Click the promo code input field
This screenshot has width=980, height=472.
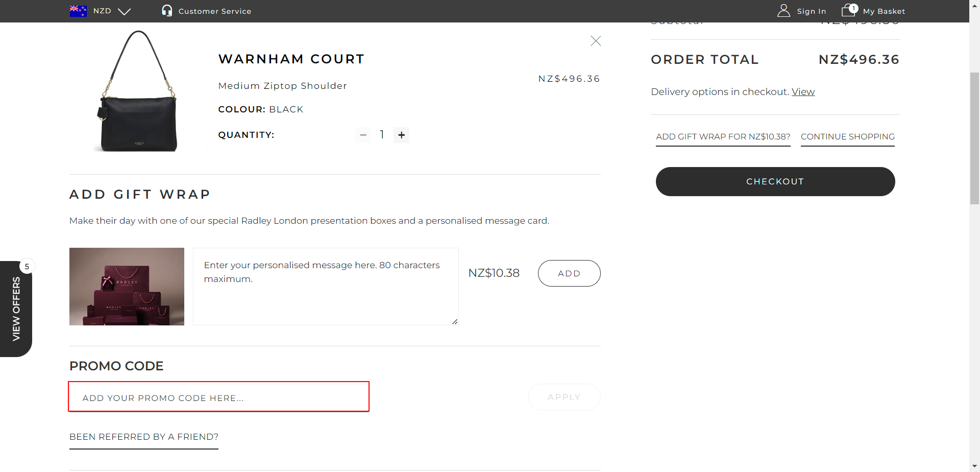218,396
